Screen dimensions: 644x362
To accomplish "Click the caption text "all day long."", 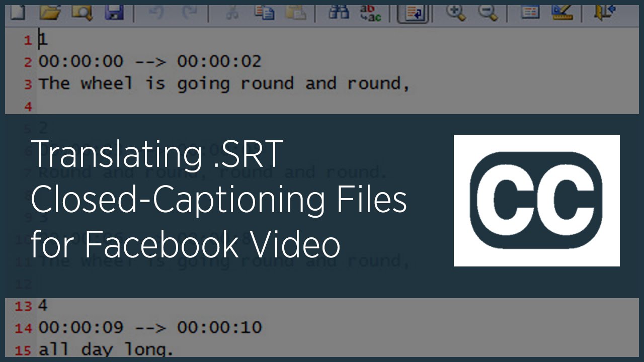I will pyautogui.click(x=106, y=350).
